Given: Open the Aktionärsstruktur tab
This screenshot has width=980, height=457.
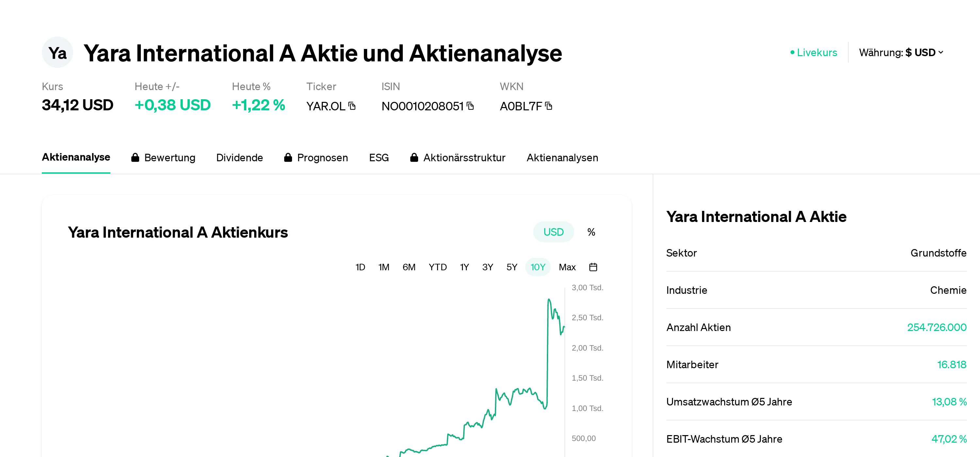Looking at the screenshot, I should tap(458, 157).
